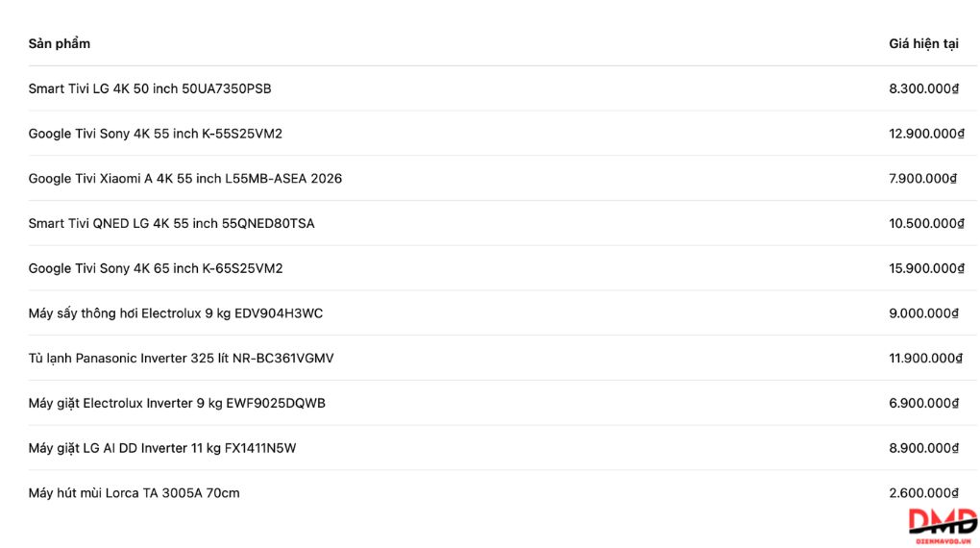Click the 11.900.000₫ Panasonic price
Image resolution: width=980 pixels, height=548 pixels.
925,359
